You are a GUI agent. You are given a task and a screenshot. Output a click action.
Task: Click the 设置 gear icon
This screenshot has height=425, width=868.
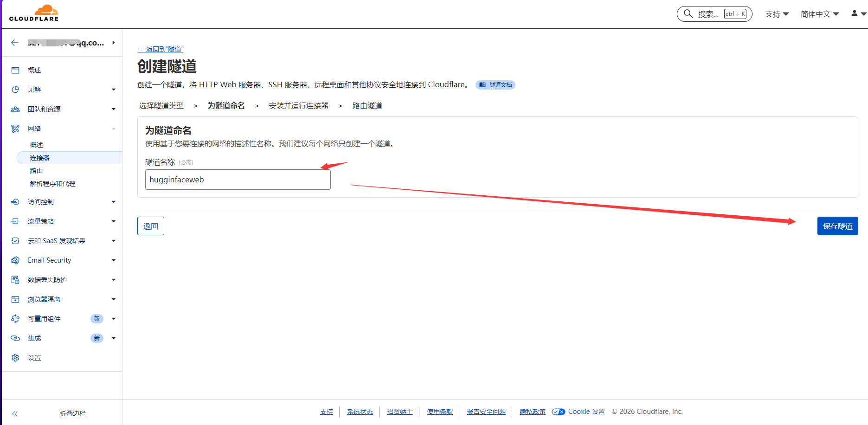(15, 358)
